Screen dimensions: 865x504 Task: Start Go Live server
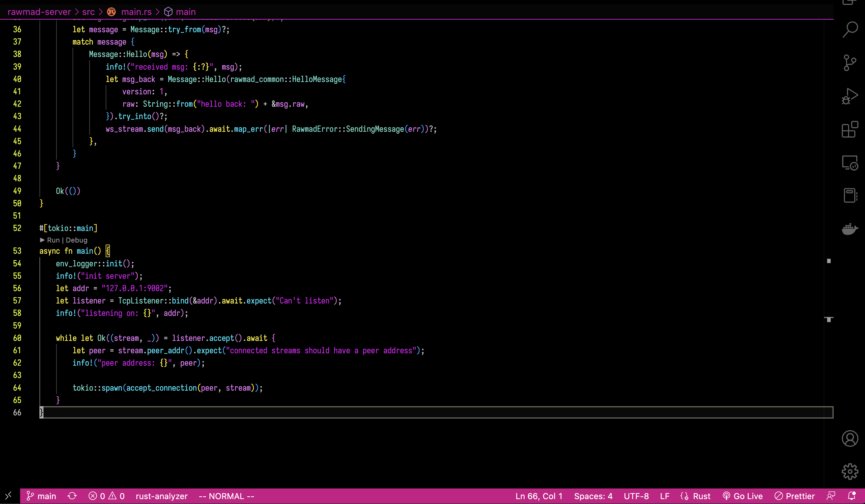click(743, 496)
